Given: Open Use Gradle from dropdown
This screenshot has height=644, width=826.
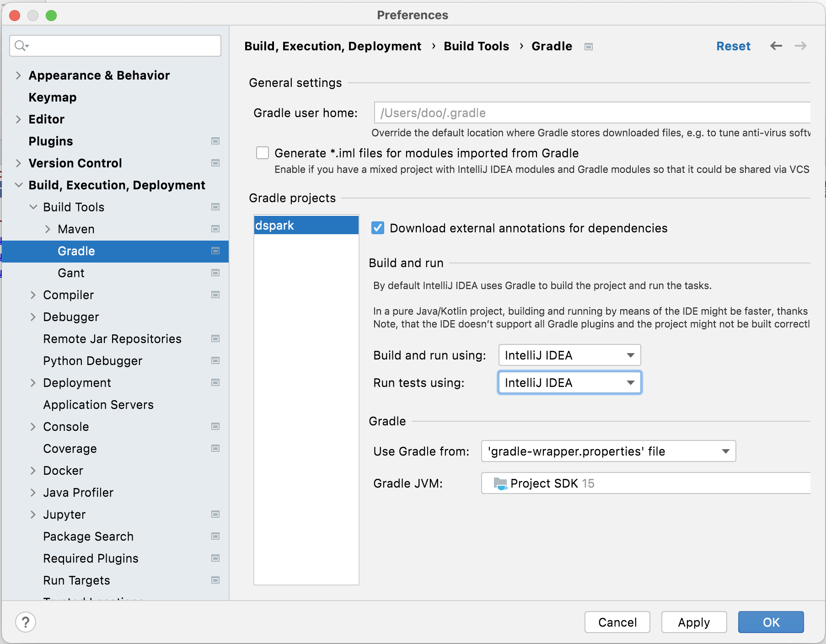Looking at the screenshot, I should 608,451.
